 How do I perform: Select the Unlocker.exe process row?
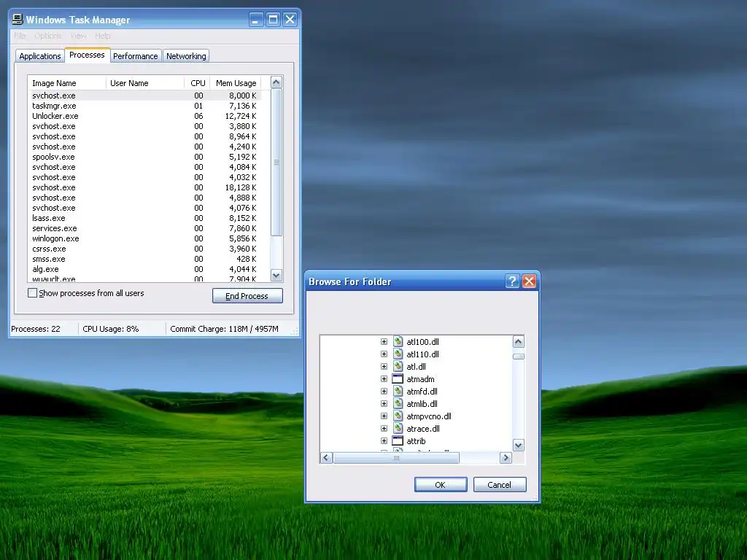tap(144, 116)
